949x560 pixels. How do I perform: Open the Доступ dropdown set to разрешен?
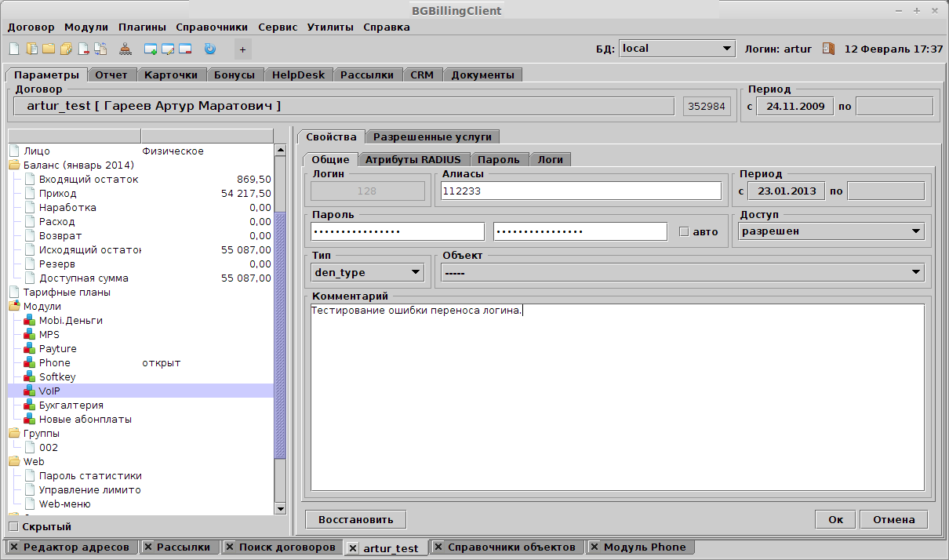831,231
